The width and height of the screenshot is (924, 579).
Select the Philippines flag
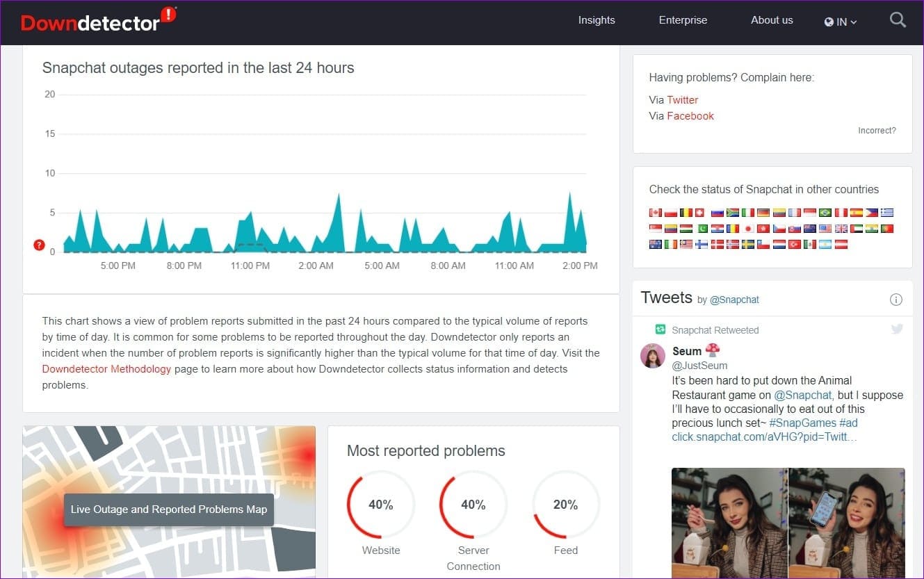point(871,213)
